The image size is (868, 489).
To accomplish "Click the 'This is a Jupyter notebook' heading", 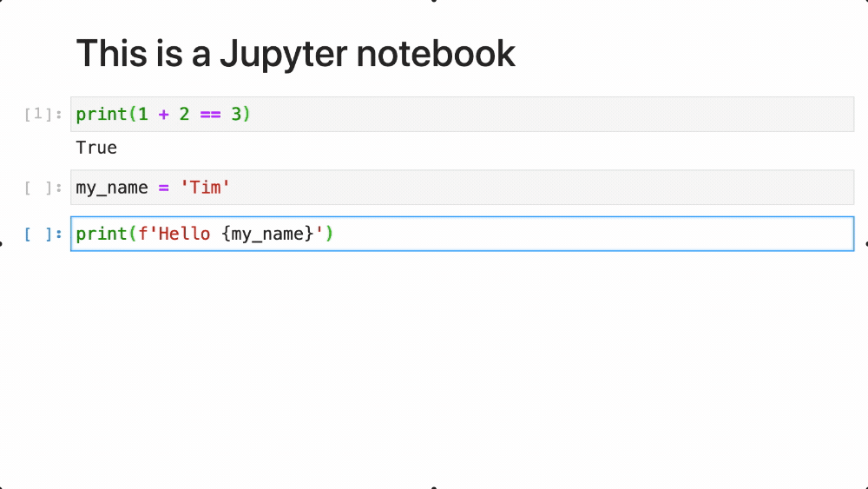I will coord(296,54).
